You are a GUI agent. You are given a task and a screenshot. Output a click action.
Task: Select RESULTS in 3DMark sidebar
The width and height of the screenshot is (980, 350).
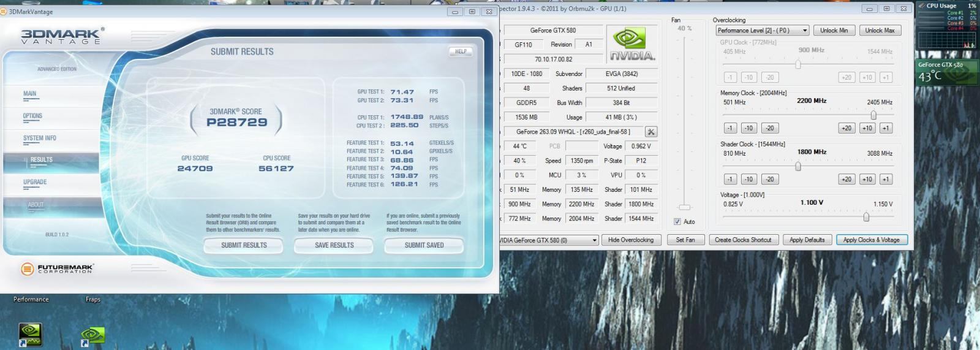click(x=42, y=159)
